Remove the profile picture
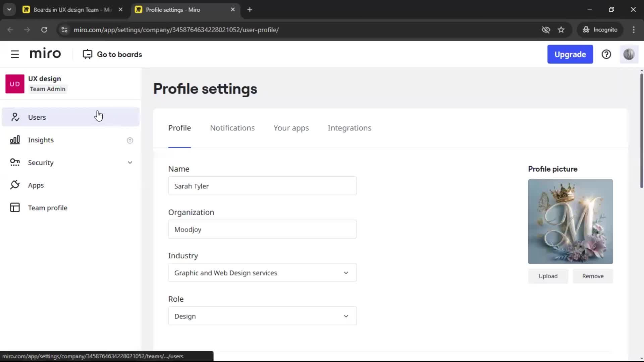Viewport: 644px width, 362px height. (593, 276)
